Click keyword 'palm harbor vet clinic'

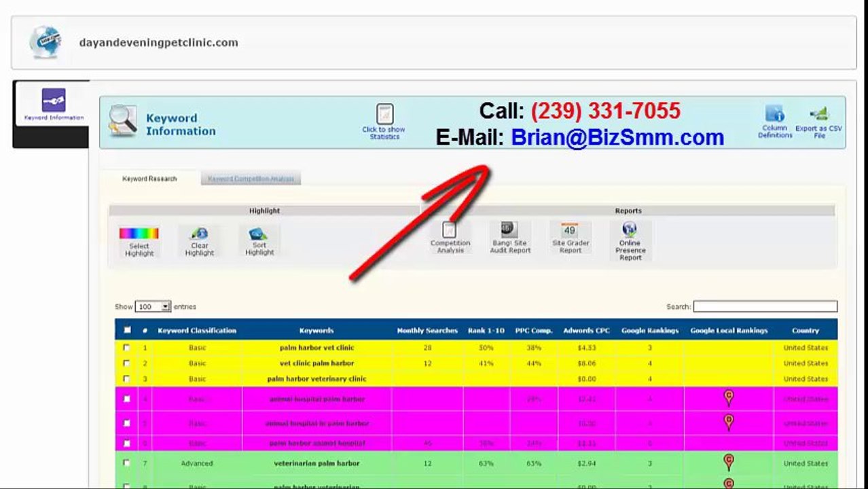click(317, 348)
